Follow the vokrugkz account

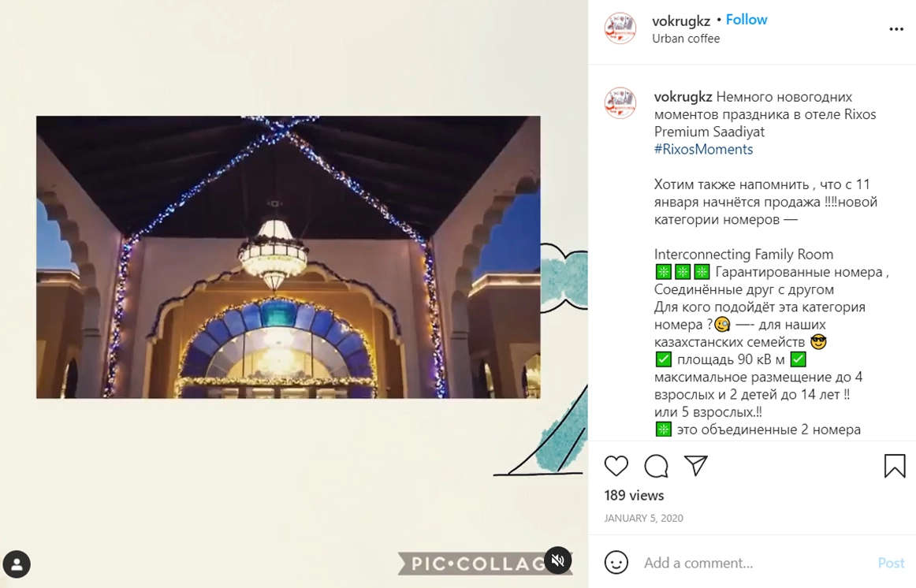pos(746,20)
